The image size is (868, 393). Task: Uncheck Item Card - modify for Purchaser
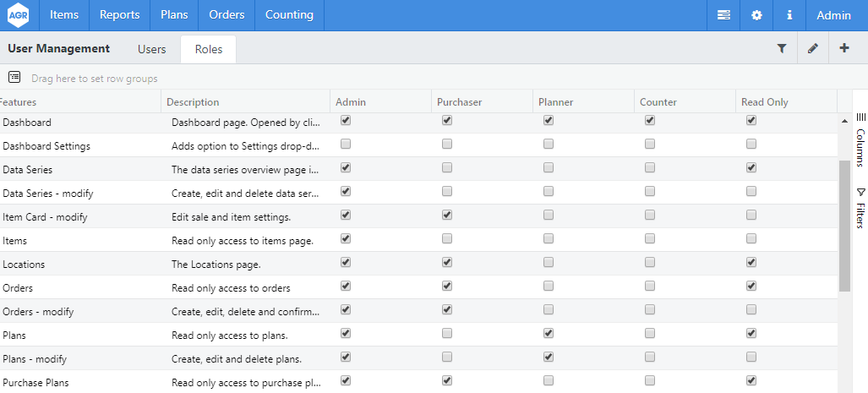pyautogui.click(x=446, y=216)
